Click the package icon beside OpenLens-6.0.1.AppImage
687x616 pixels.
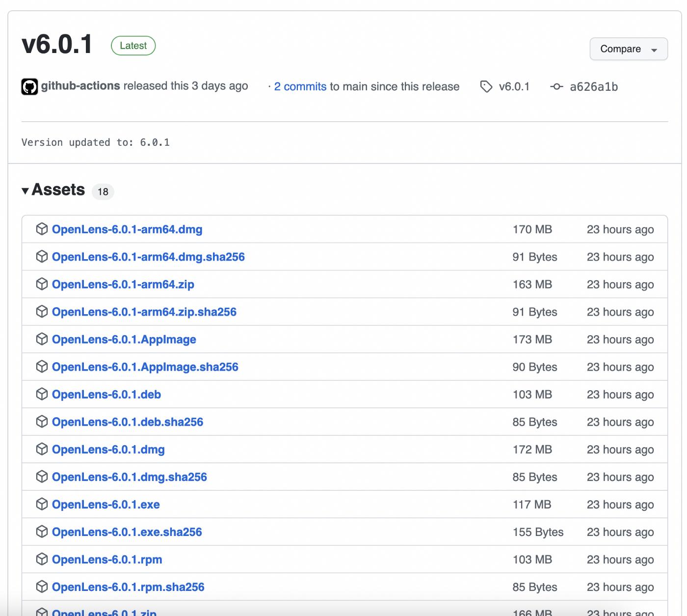[42, 339]
